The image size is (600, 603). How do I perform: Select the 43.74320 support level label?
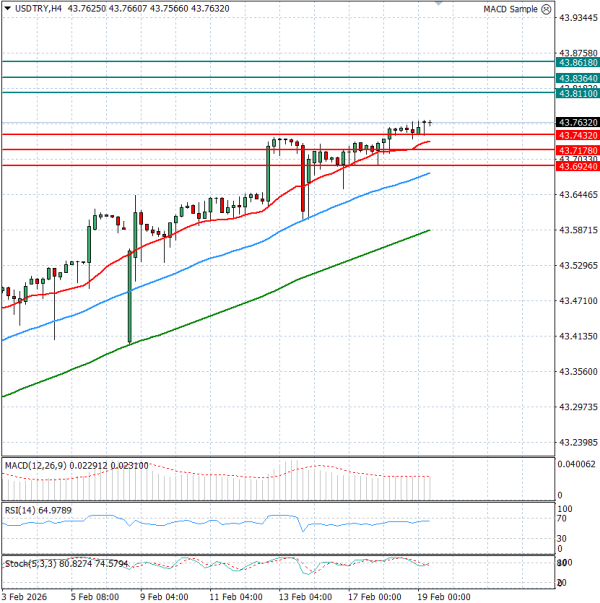[578, 135]
